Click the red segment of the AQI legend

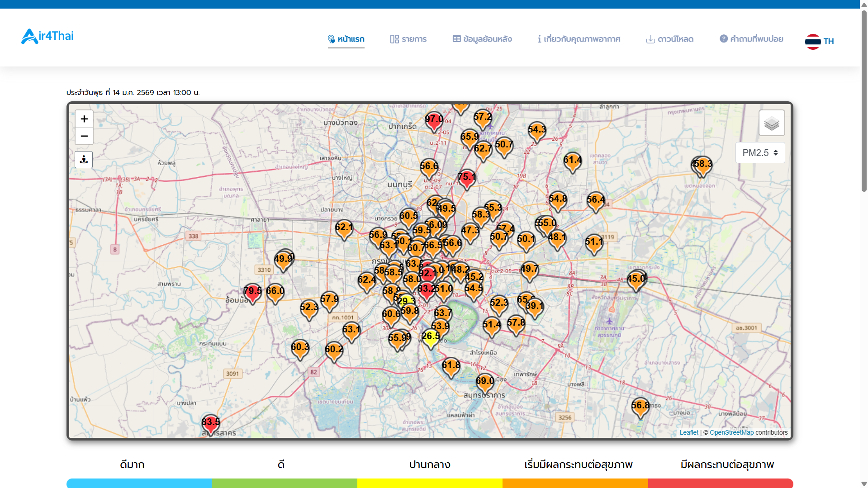(x=720, y=483)
